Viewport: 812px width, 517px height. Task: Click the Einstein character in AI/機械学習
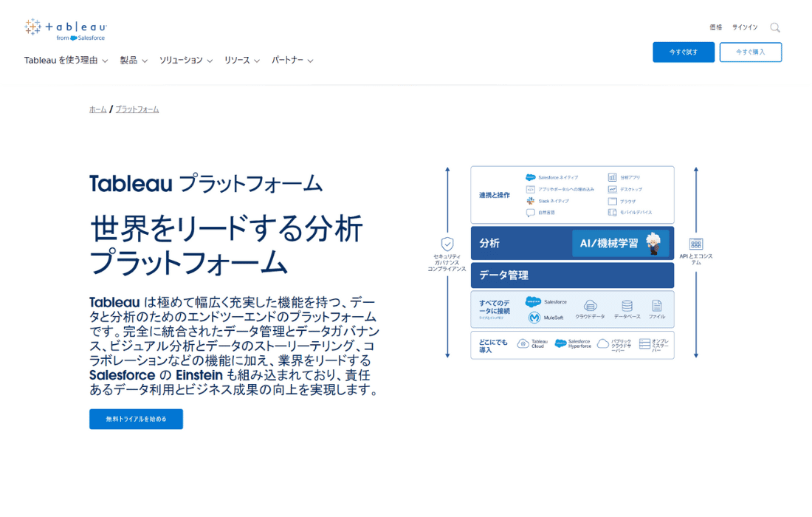point(654,244)
